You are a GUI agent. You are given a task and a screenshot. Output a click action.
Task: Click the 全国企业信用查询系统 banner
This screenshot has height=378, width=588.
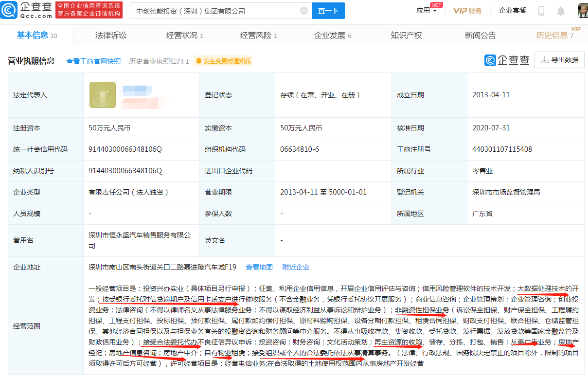click(x=89, y=10)
